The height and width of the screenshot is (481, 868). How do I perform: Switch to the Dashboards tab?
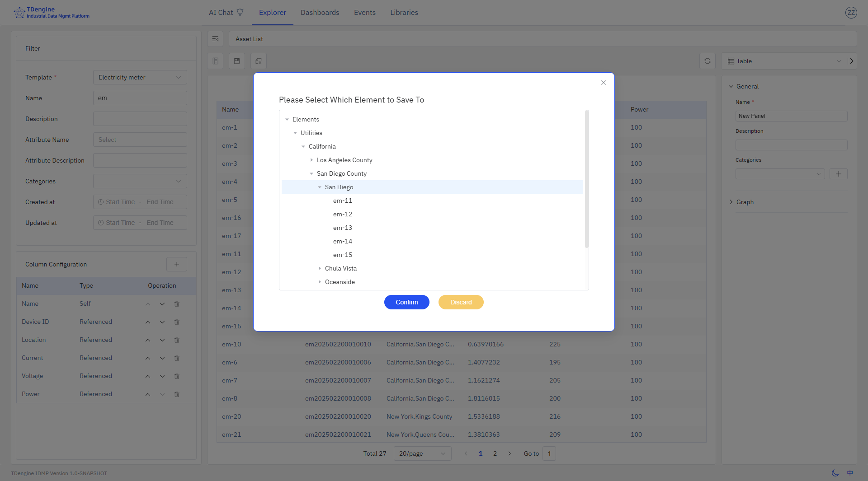click(320, 13)
